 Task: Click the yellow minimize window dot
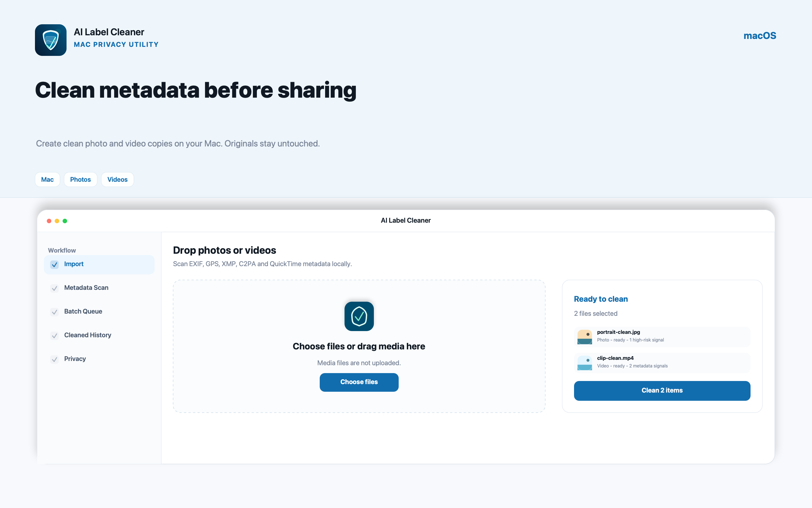57,221
